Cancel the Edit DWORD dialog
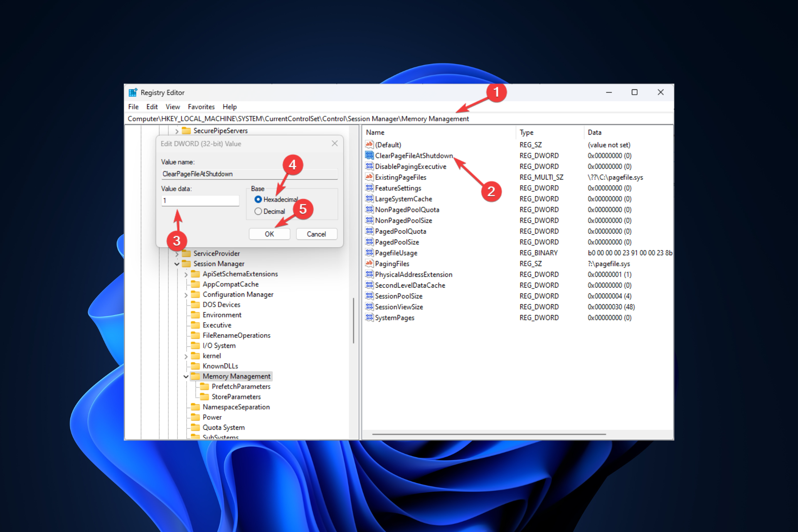This screenshot has height=532, width=798. [316, 234]
